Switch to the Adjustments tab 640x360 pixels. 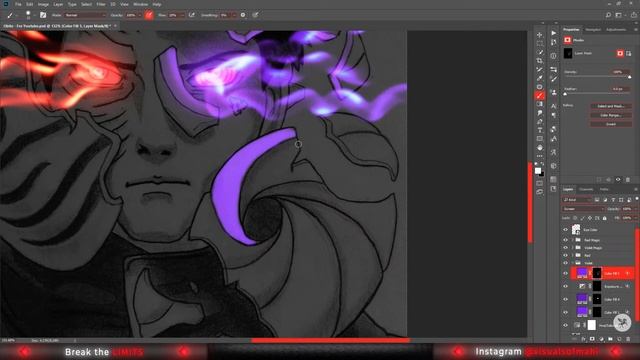[616, 30]
